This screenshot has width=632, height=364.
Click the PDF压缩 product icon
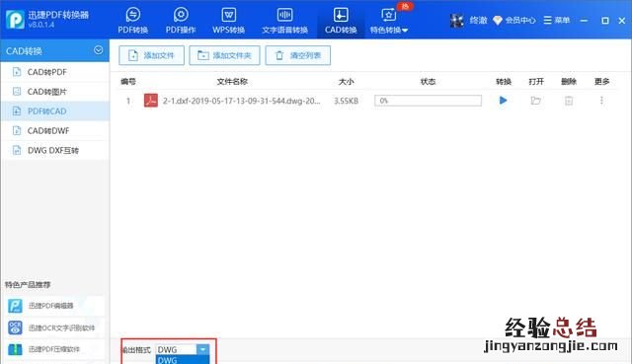coord(16,349)
